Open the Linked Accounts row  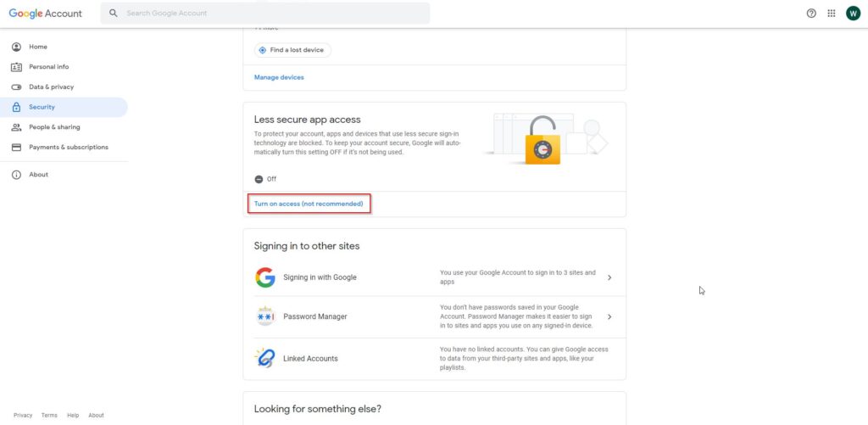point(435,359)
